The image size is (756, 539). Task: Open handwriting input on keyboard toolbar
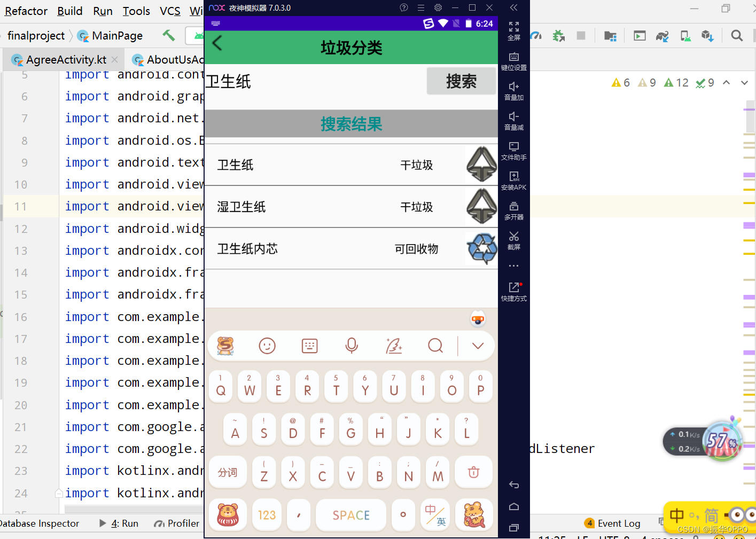tap(394, 346)
